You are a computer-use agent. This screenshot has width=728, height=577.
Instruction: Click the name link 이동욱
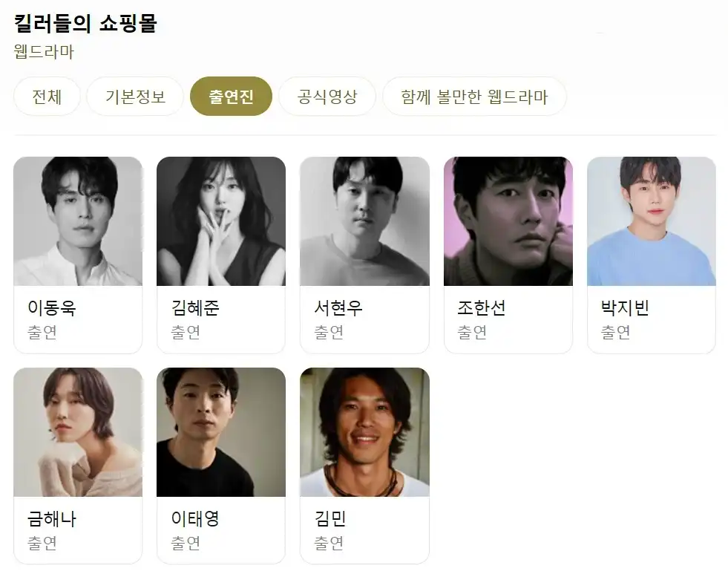[51, 307]
